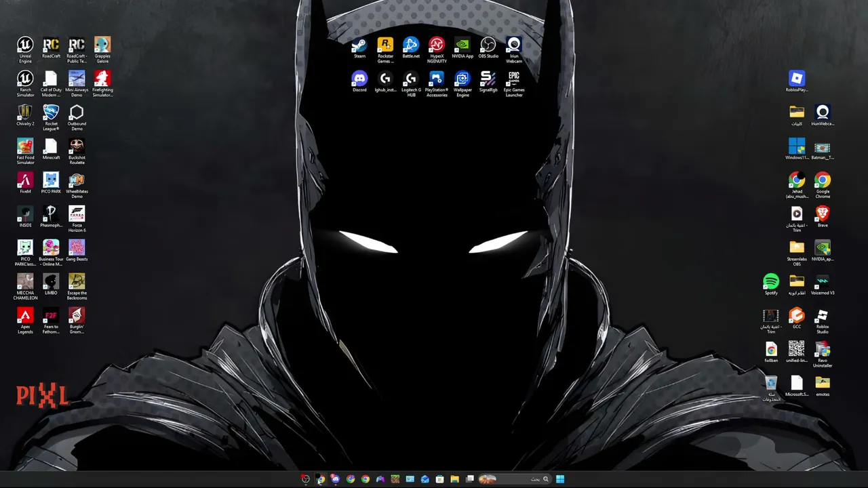The image size is (868, 488).
Task: Select the NVIDIA App shortcut
Action: pos(462,48)
